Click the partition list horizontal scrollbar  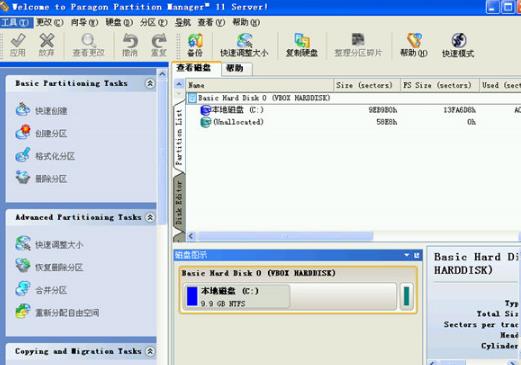tap(285, 236)
